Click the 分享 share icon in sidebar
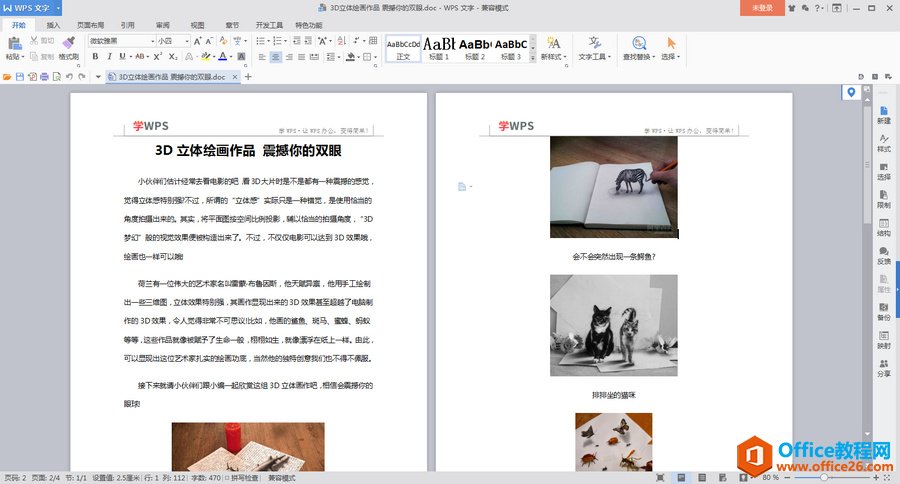 click(883, 366)
